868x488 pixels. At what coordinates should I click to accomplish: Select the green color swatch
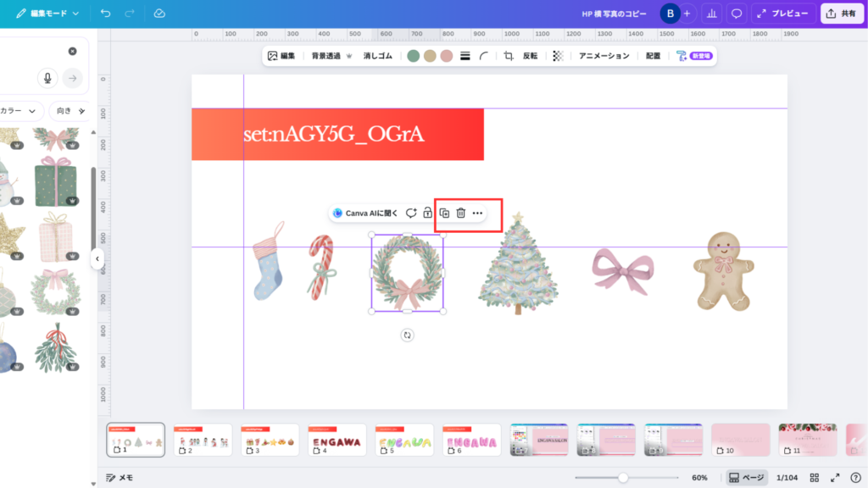coord(413,56)
